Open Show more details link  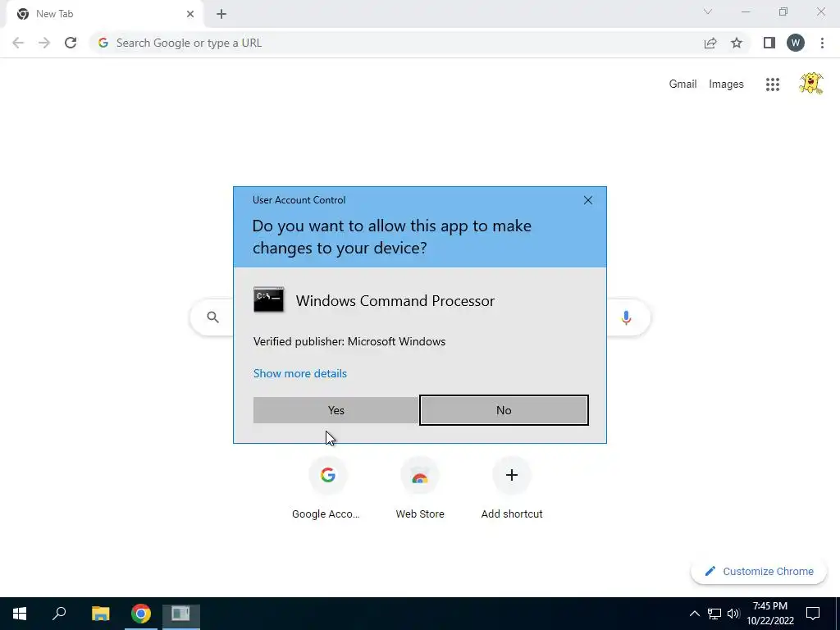(300, 373)
